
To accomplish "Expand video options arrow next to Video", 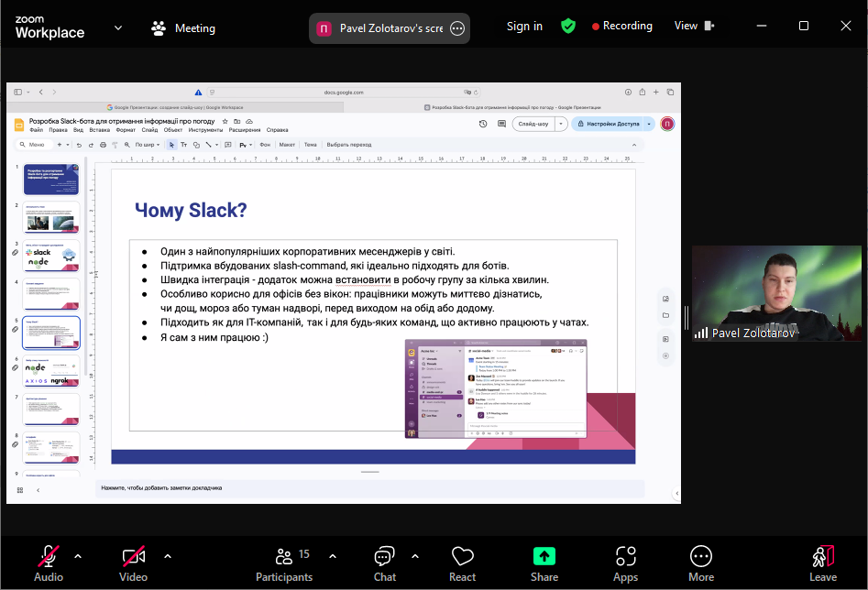I will pyautogui.click(x=167, y=555).
